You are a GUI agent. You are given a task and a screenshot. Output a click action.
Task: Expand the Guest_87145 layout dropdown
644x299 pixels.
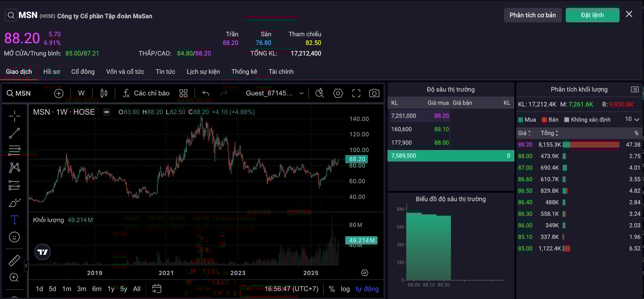click(302, 93)
